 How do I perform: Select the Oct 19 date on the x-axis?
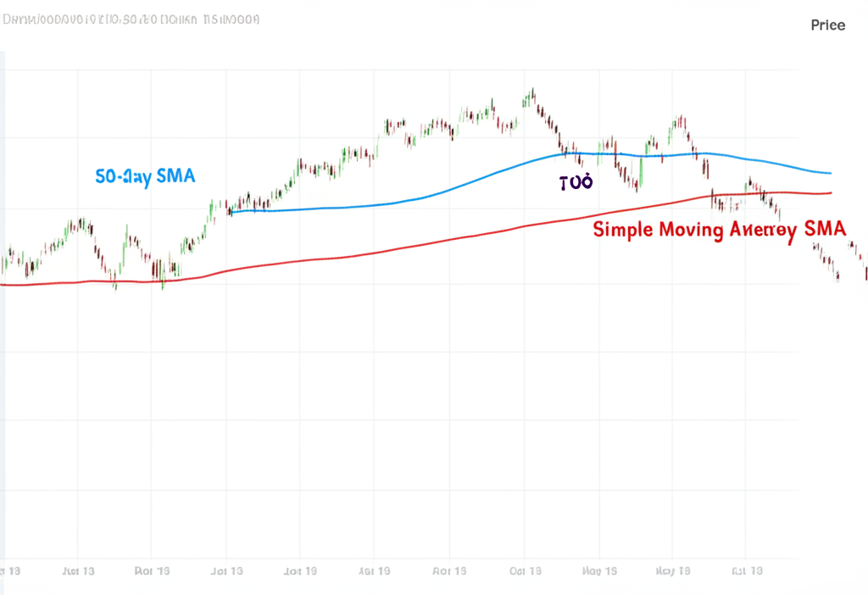[x=526, y=571]
